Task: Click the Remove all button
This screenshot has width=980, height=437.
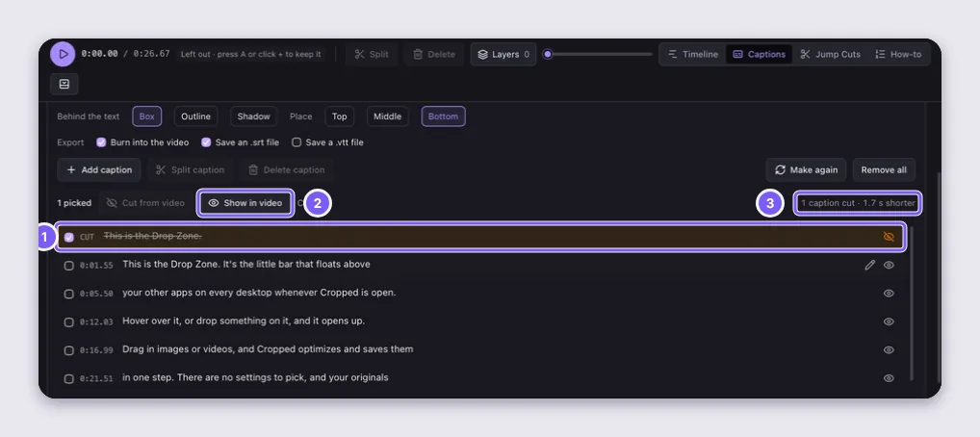Action: tap(884, 170)
